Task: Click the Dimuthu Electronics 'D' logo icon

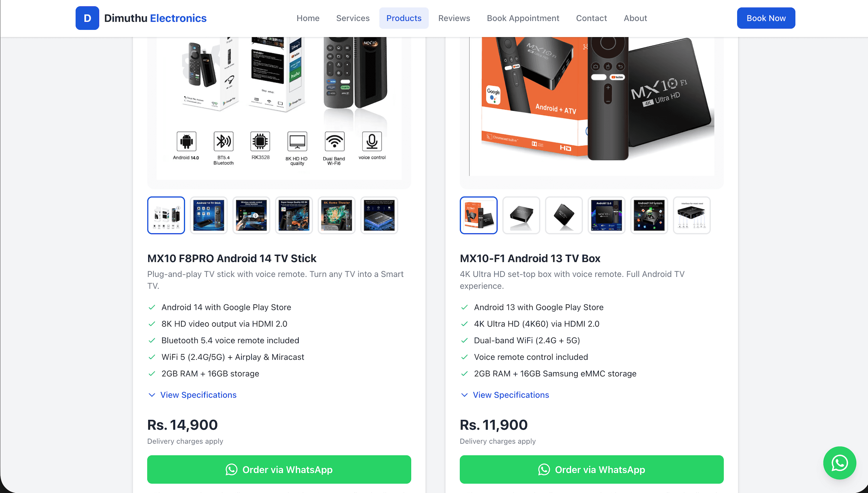Action: 87,18
